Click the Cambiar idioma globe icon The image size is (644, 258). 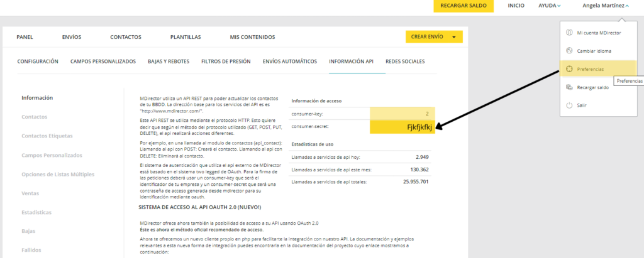pyautogui.click(x=569, y=51)
